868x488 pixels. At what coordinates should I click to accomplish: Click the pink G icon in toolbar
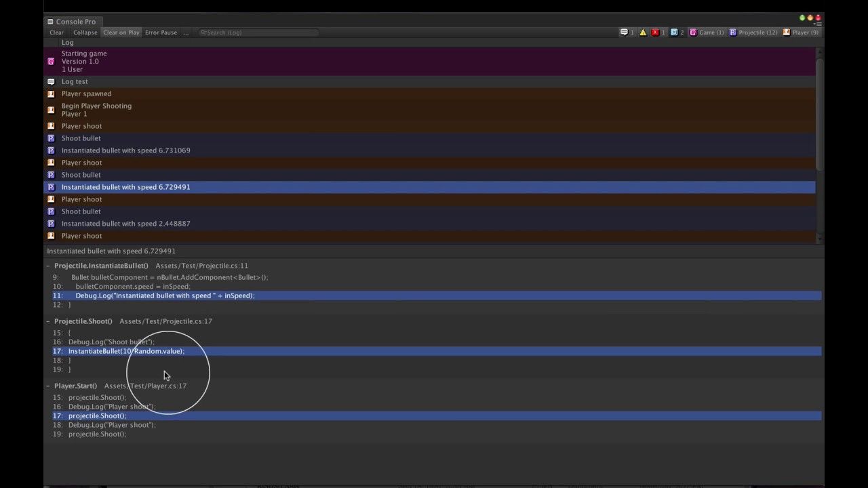[693, 33]
